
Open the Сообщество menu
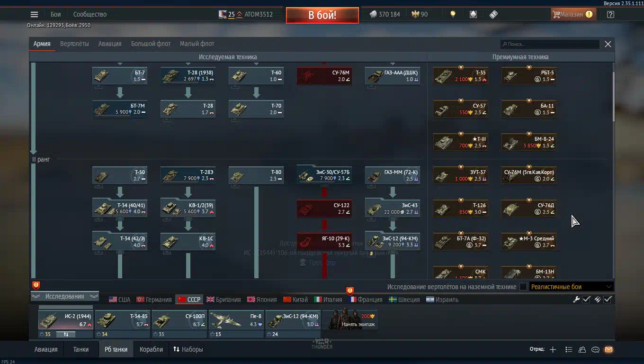(89, 14)
